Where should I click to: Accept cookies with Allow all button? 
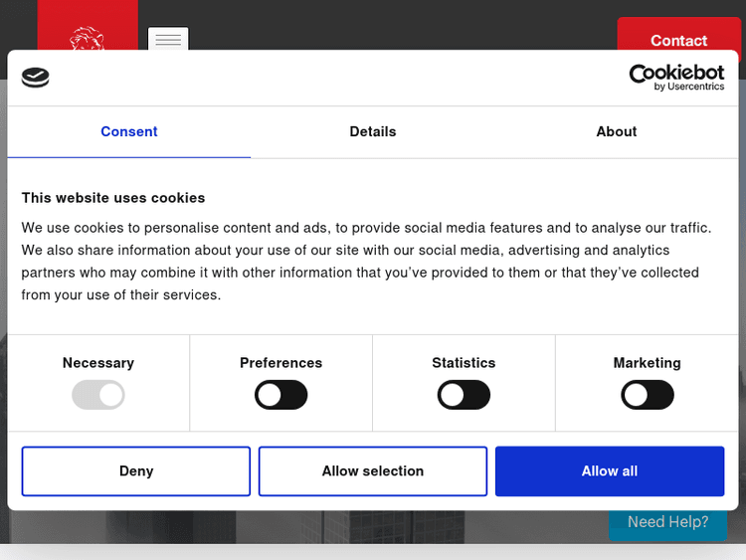(x=610, y=471)
